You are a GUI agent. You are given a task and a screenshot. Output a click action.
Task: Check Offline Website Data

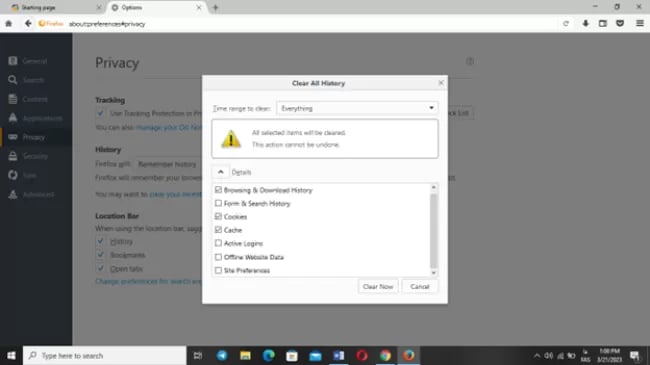218,257
